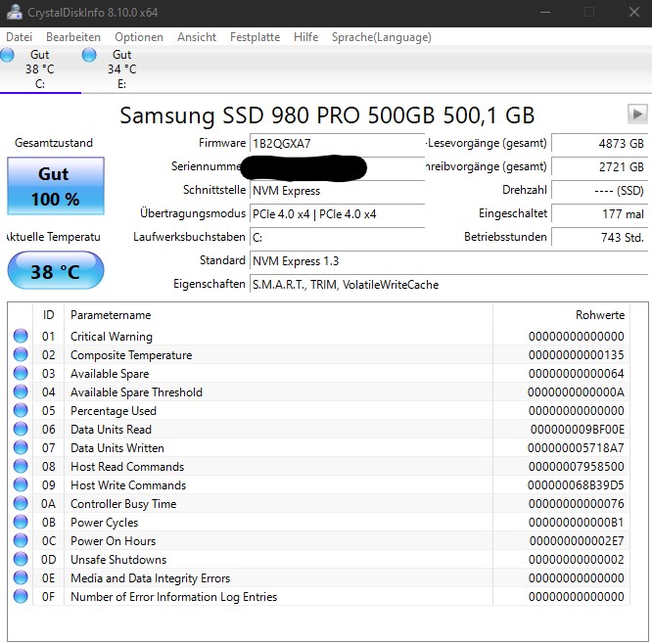This screenshot has height=644, width=652.
Task: Open the Hilfe menu
Action: coord(306,37)
